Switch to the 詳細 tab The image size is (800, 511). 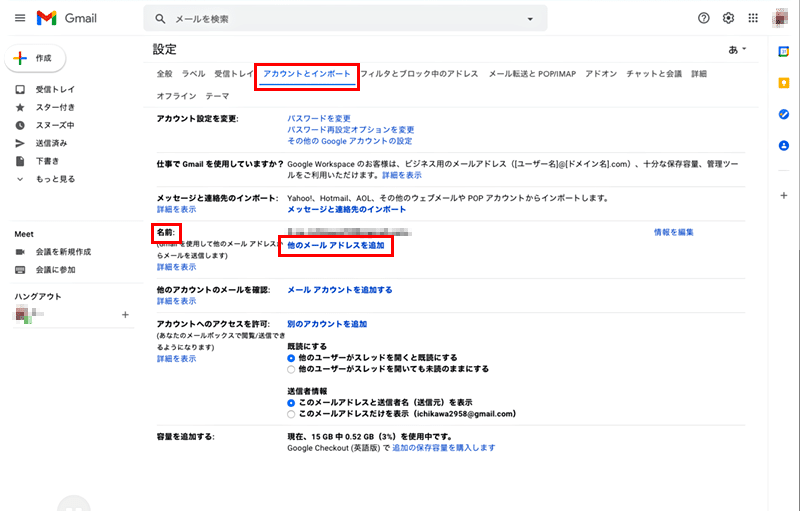[699, 74]
